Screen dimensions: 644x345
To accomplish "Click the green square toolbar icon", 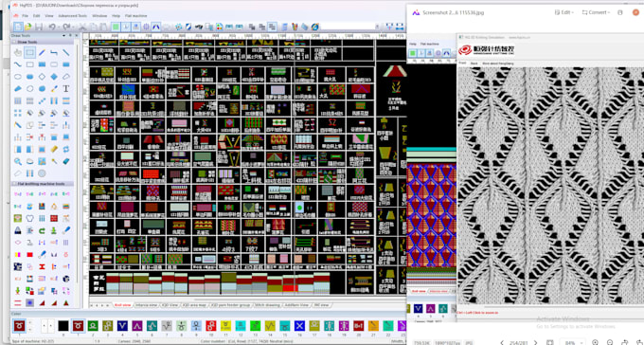I will point(116,27).
